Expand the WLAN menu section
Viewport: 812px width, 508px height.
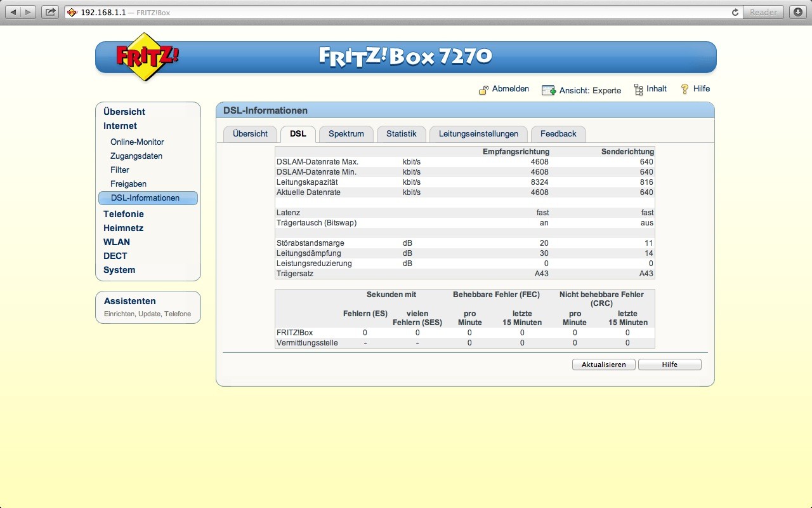pos(117,242)
